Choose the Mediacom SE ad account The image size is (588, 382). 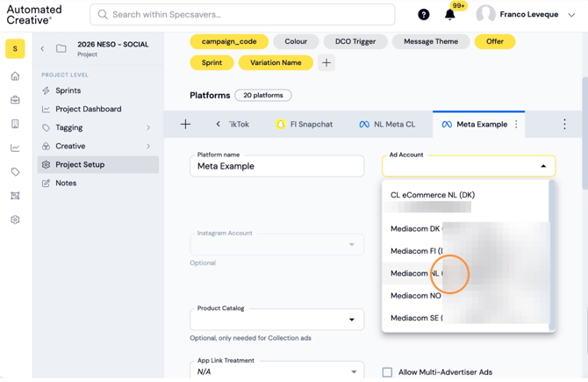[465, 318]
